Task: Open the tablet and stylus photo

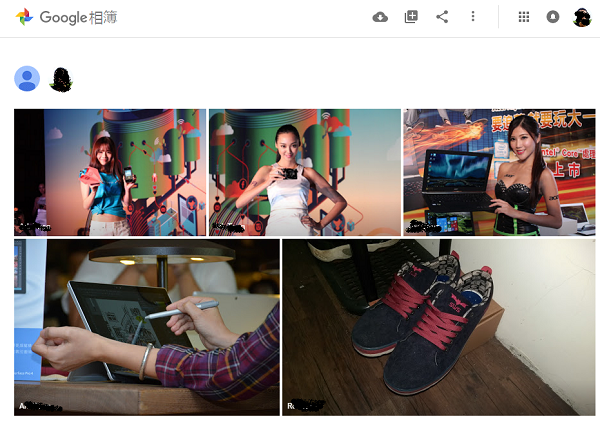Action: point(147,325)
